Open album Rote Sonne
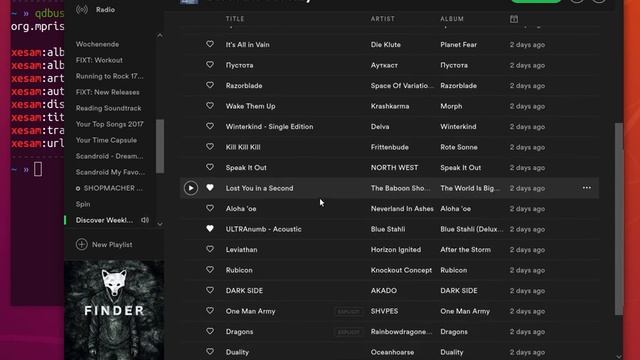Screen dimensions: 640x360 coord(459,147)
